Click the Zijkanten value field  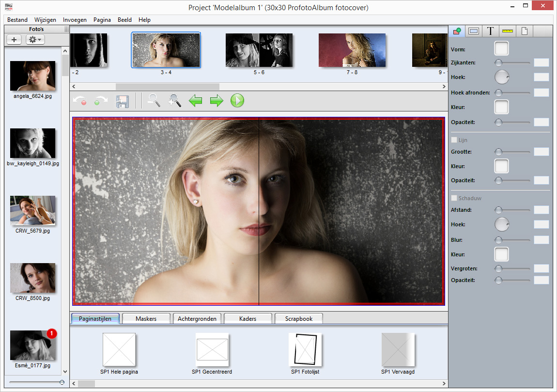(x=542, y=63)
